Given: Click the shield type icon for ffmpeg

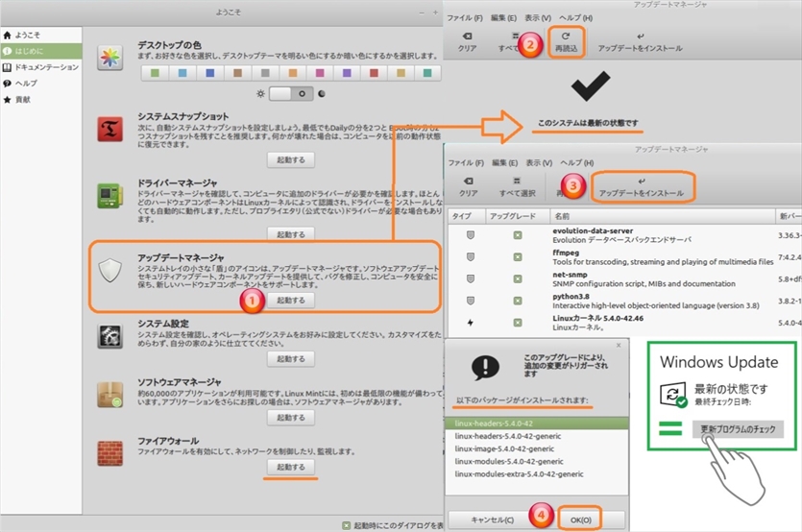Looking at the screenshot, I should click(x=471, y=256).
